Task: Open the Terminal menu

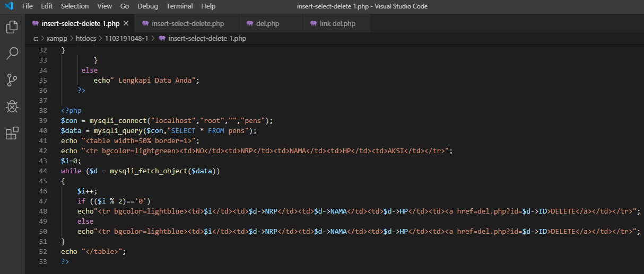Action: (x=179, y=6)
